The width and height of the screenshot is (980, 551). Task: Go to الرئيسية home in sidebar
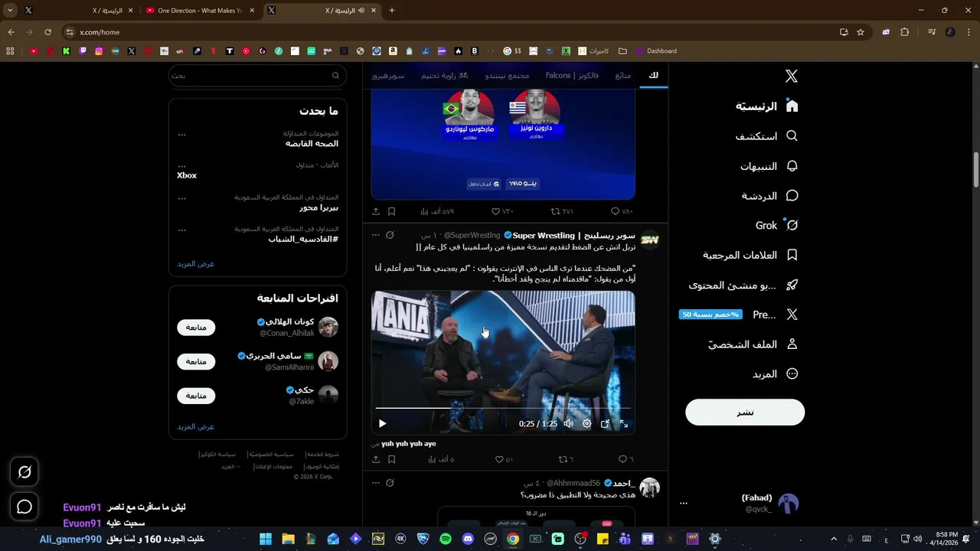pos(767,106)
